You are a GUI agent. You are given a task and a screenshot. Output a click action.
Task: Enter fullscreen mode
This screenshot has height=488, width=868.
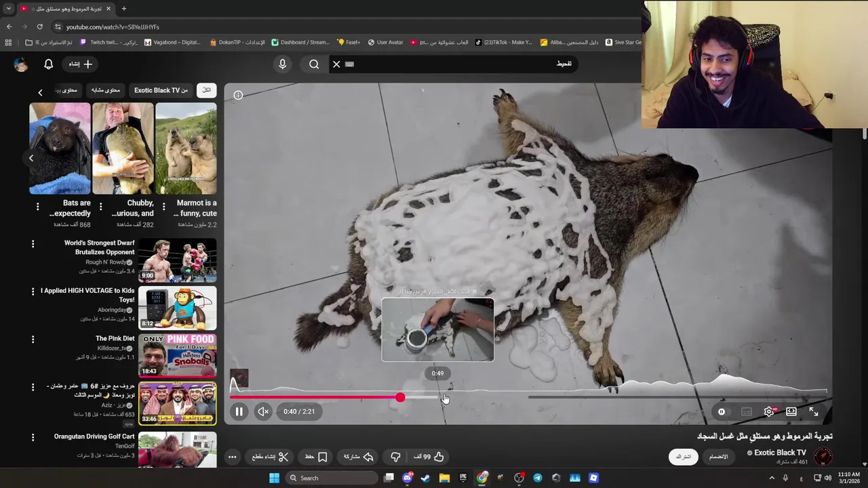(x=814, y=411)
